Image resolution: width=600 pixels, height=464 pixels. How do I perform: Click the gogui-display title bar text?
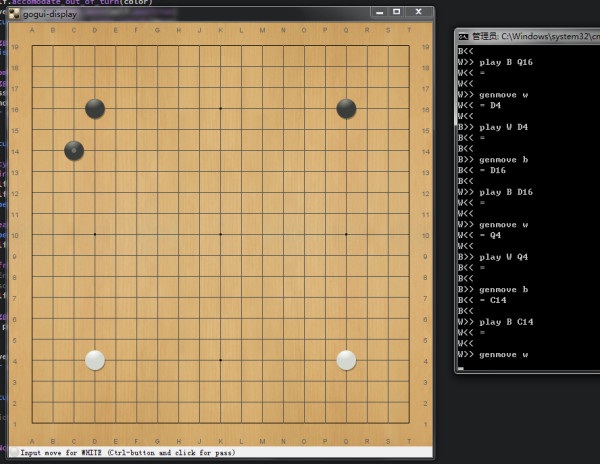tap(50, 14)
